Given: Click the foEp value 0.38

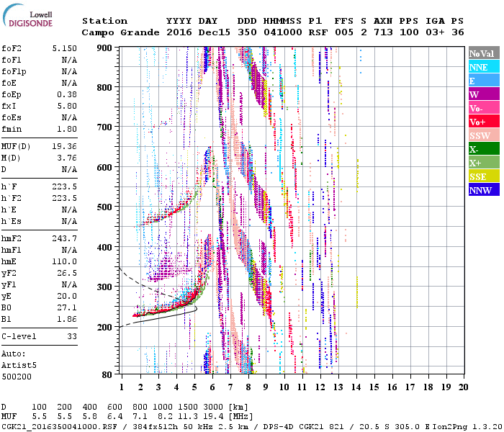Looking at the screenshot, I should coord(67,94).
